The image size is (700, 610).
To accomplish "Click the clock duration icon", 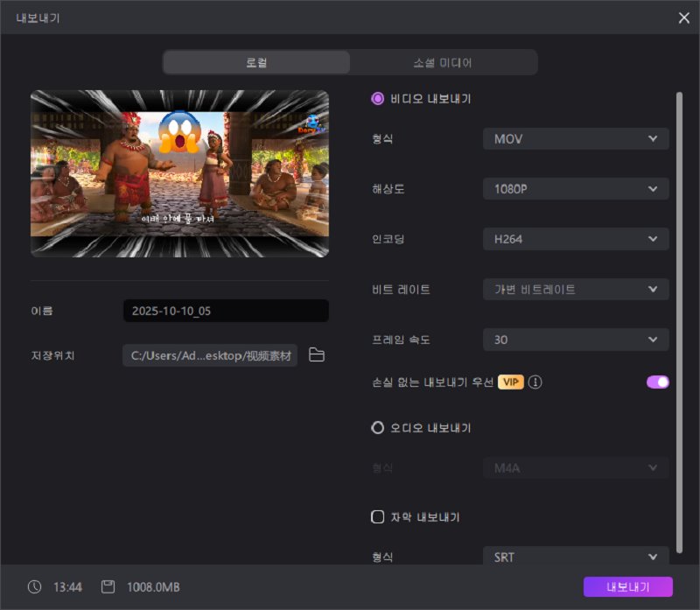I will pyautogui.click(x=34, y=587).
